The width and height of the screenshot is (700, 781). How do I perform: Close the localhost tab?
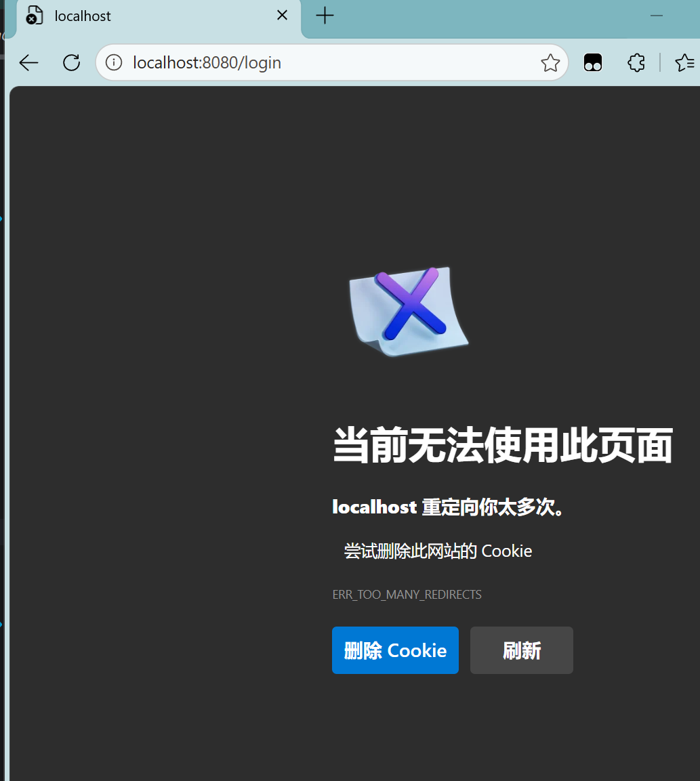click(282, 16)
